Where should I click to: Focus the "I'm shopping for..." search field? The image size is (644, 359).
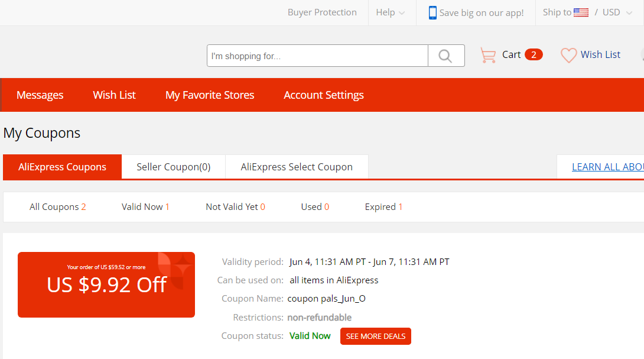coord(317,56)
